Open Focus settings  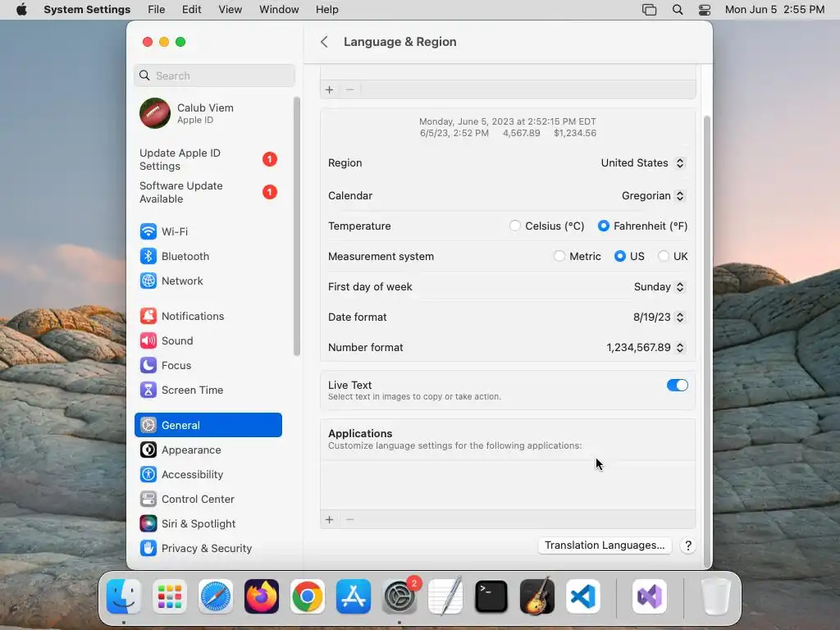[208, 365]
